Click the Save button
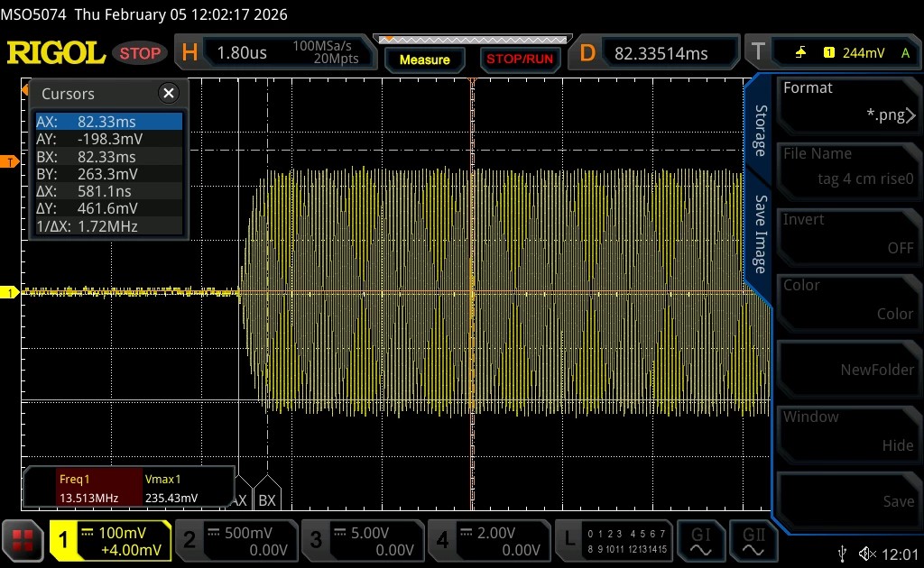 pyautogui.click(x=848, y=500)
